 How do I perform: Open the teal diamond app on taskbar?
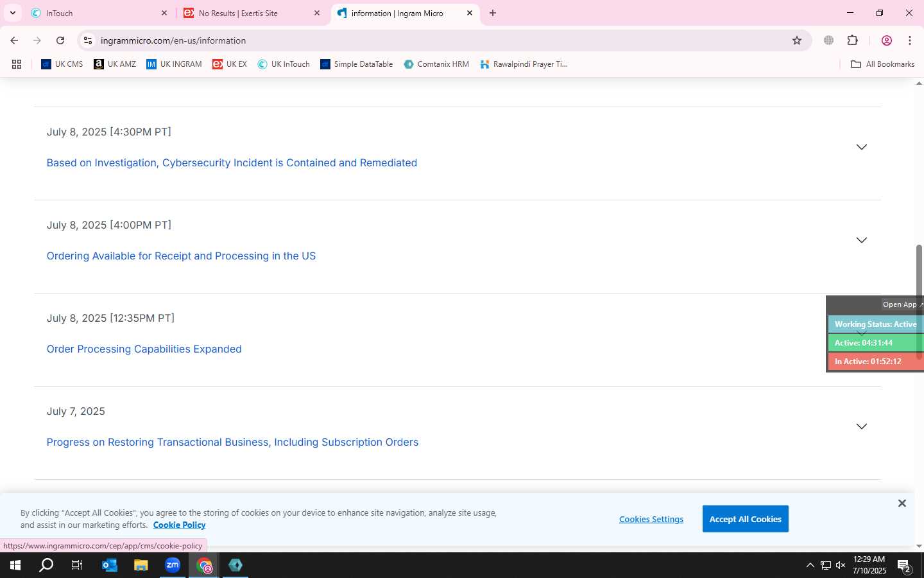(235, 565)
